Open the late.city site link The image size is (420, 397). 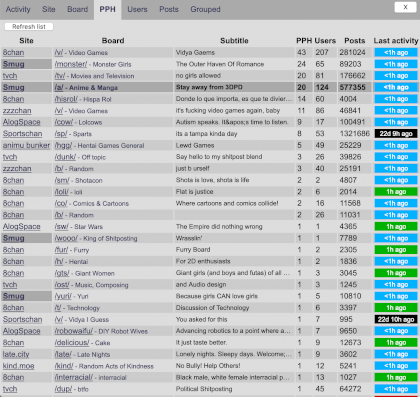[x=16, y=355]
